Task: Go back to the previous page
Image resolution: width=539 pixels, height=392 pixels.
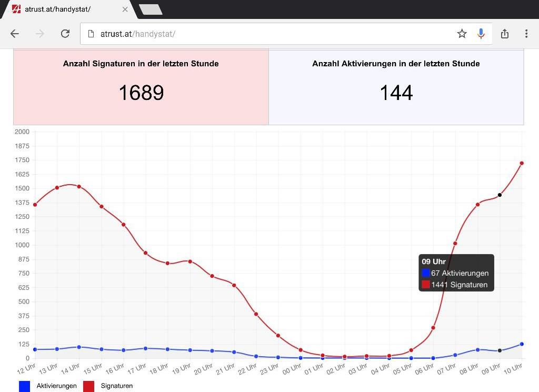Action: [15, 34]
